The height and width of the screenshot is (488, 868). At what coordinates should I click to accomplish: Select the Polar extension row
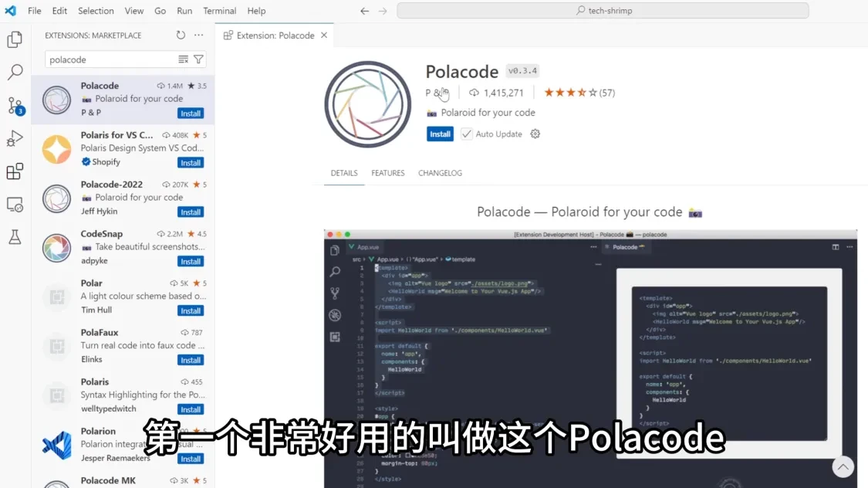click(123, 297)
